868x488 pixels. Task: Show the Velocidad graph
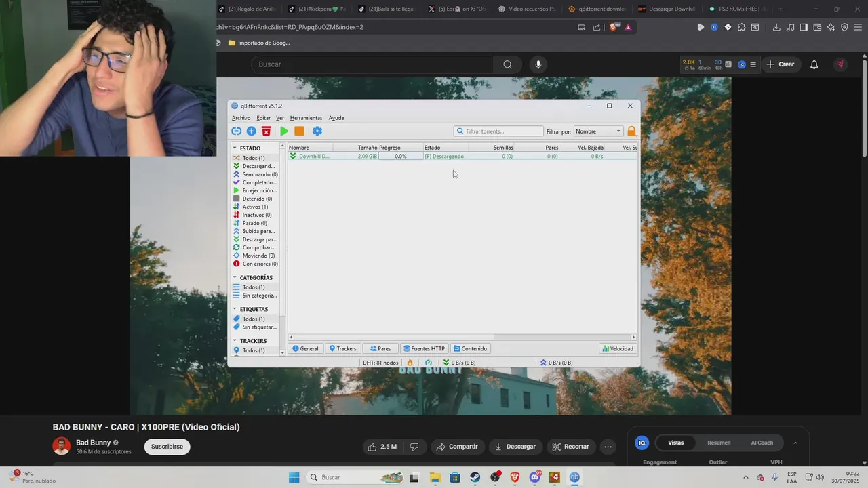point(618,349)
